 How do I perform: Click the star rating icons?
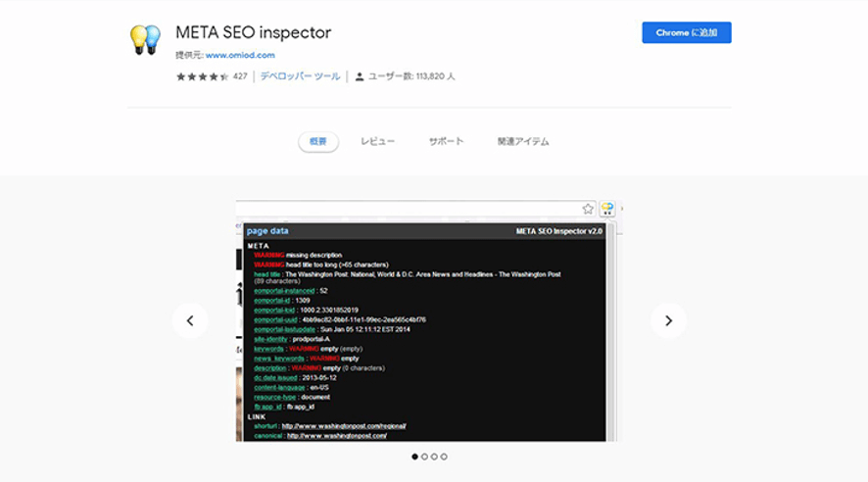click(202, 76)
